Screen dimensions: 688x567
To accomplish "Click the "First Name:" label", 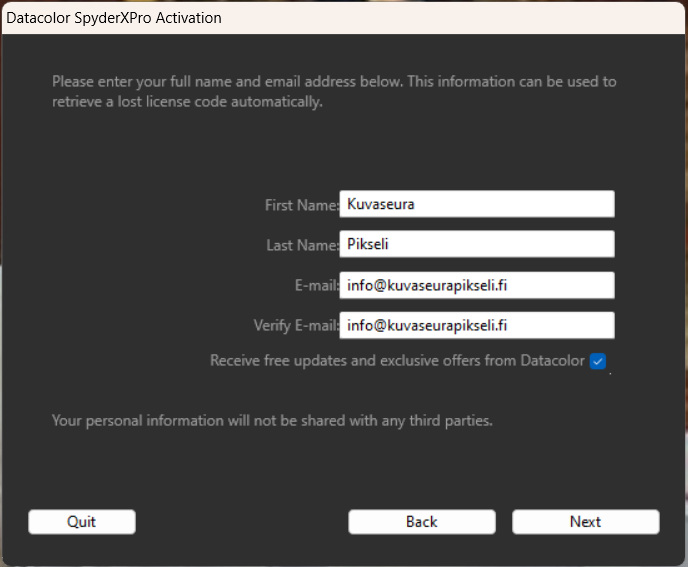I will pyautogui.click(x=302, y=205).
